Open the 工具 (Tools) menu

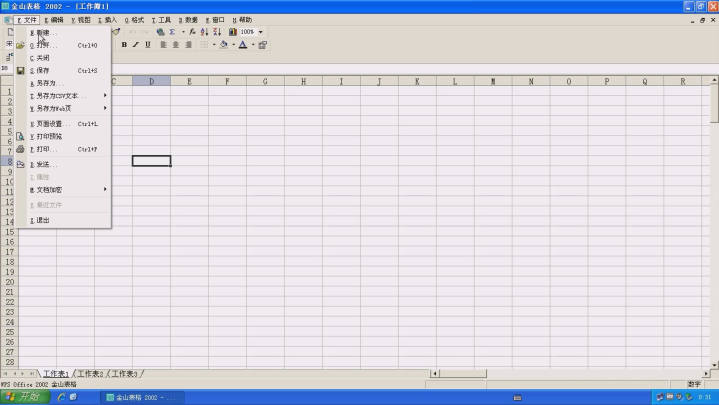pyautogui.click(x=161, y=20)
